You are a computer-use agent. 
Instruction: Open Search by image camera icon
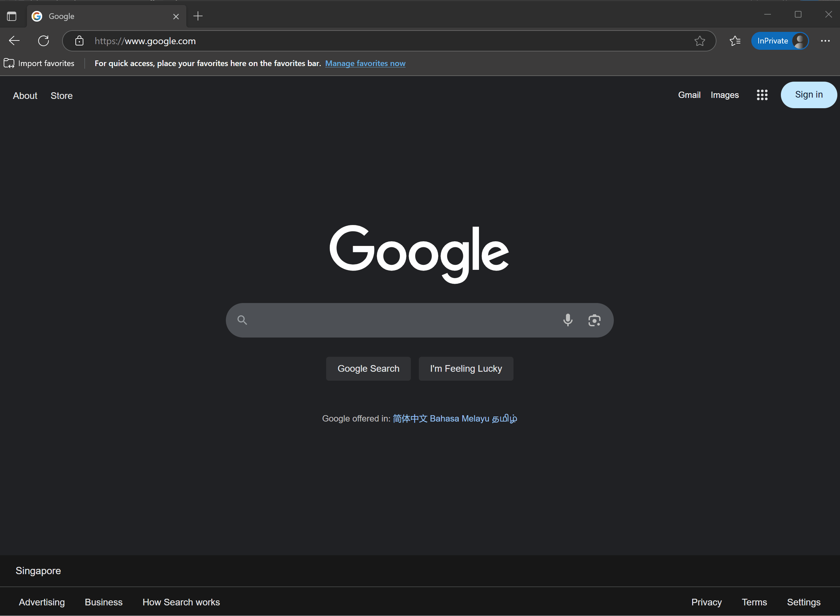click(594, 320)
